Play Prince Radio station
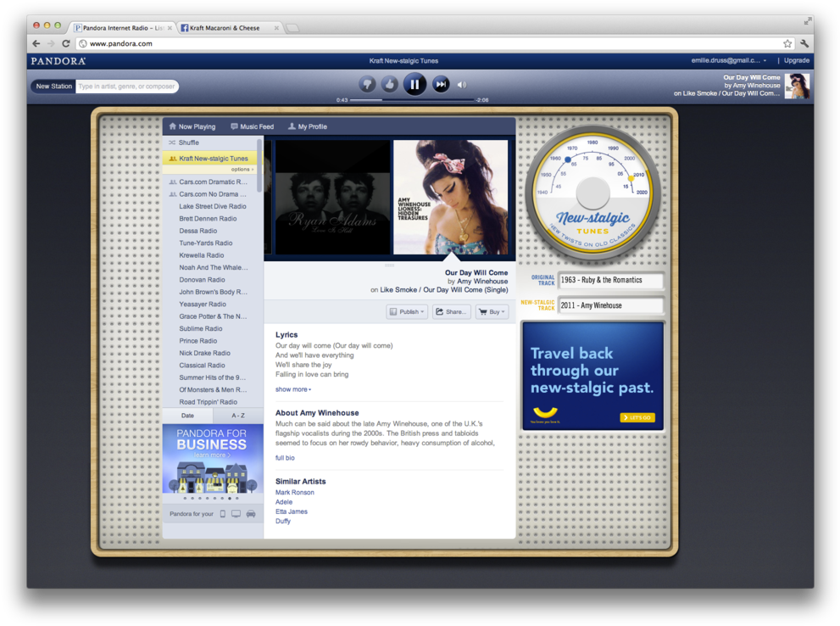Image resolution: width=840 pixels, height=626 pixels. [x=198, y=341]
